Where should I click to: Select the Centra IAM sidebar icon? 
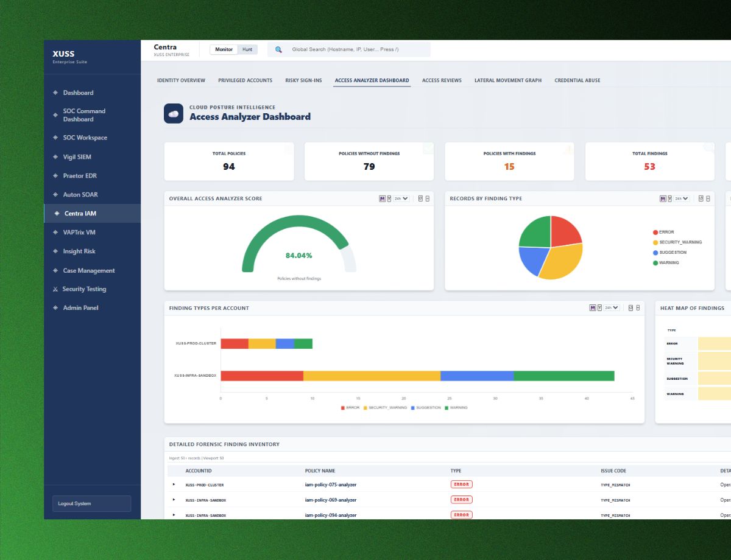[x=55, y=213]
